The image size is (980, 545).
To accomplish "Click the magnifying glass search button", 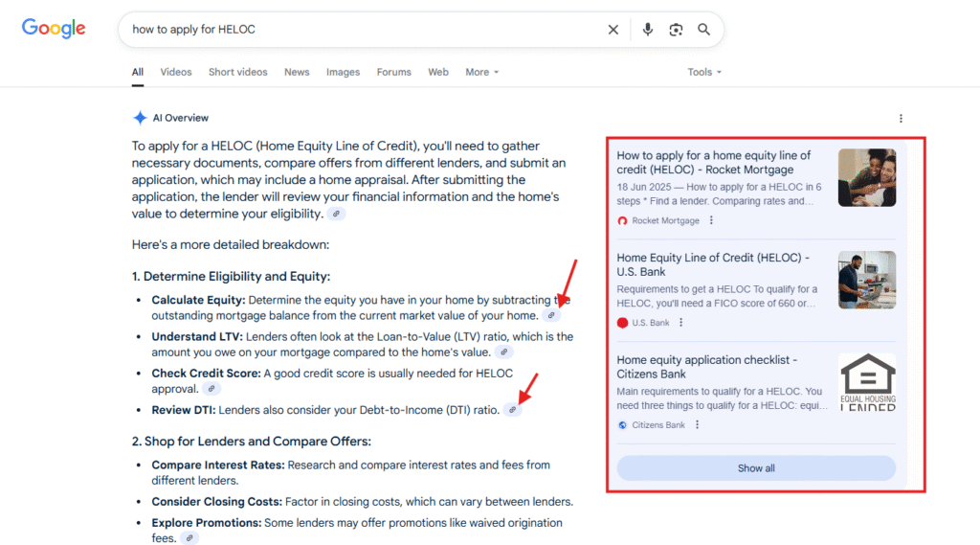I will (704, 30).
